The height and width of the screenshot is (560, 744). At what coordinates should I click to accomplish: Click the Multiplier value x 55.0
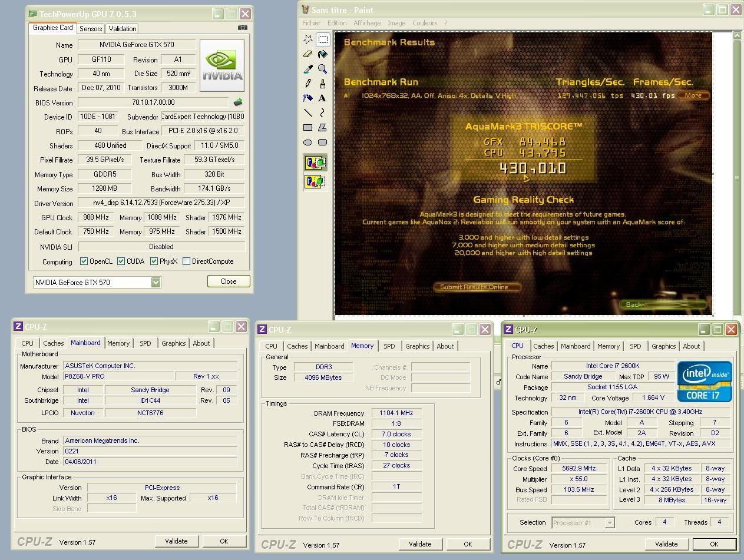coord(579,479)
